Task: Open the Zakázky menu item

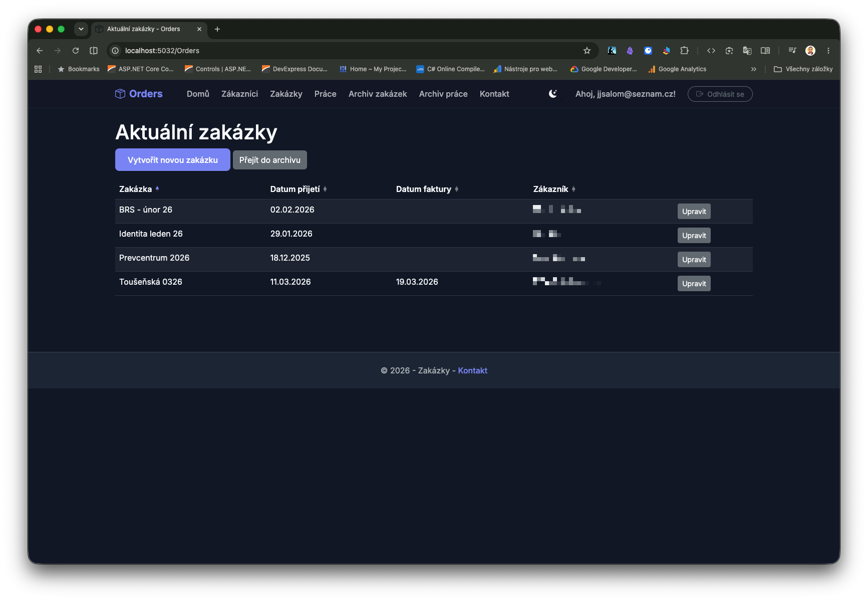Action: [286, 94]
